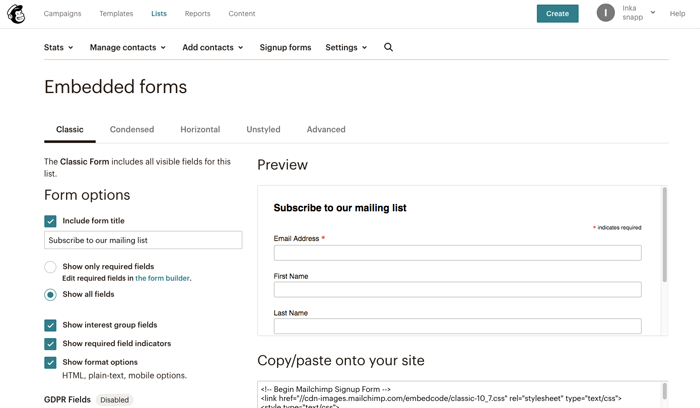
Task: Click the preview pane scrollbar
Action: pyautogui.click(x=664, y=235)
